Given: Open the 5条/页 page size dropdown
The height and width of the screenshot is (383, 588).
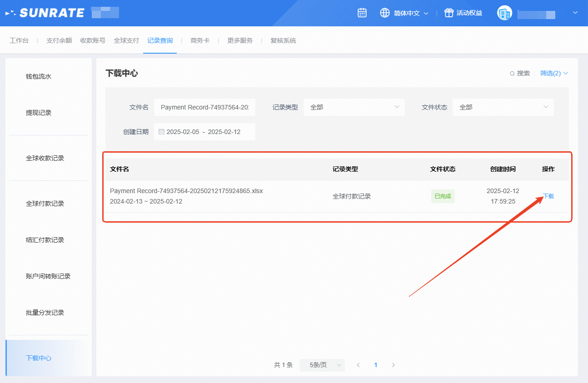Looking at the screenshot, I should tap(322, 365).
